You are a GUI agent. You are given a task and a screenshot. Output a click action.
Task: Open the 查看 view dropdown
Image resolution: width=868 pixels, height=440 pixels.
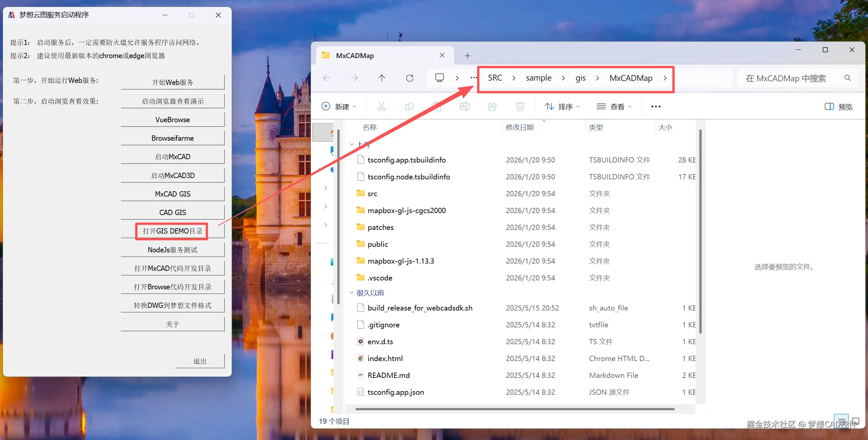614,107
